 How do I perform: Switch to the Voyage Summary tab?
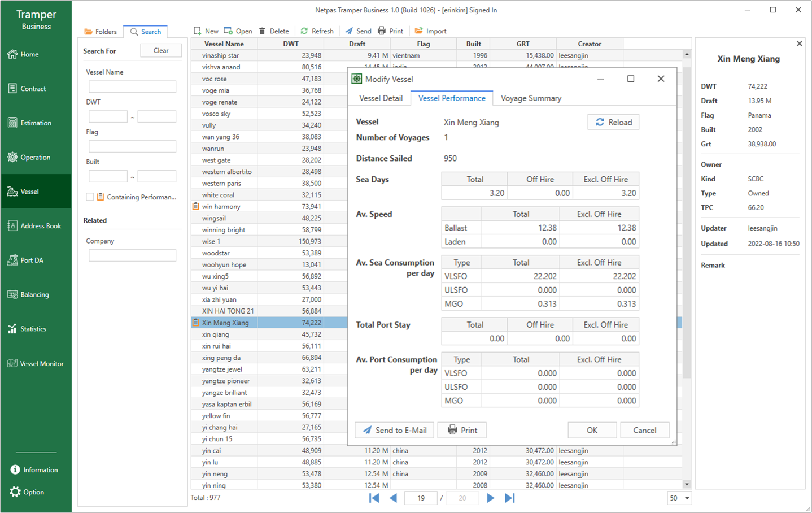[x=531, y=98]
